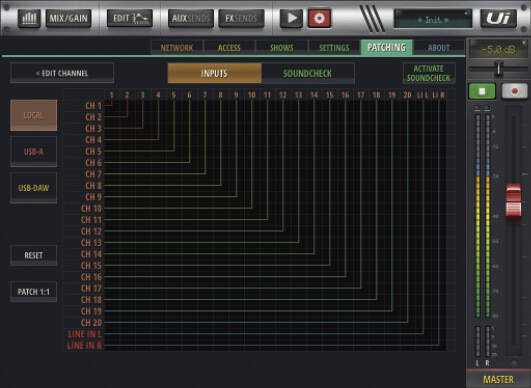Viewport: 531px width, 388px height.
Task: Switch to the ACCESS tab
Action: click(229, 48)
